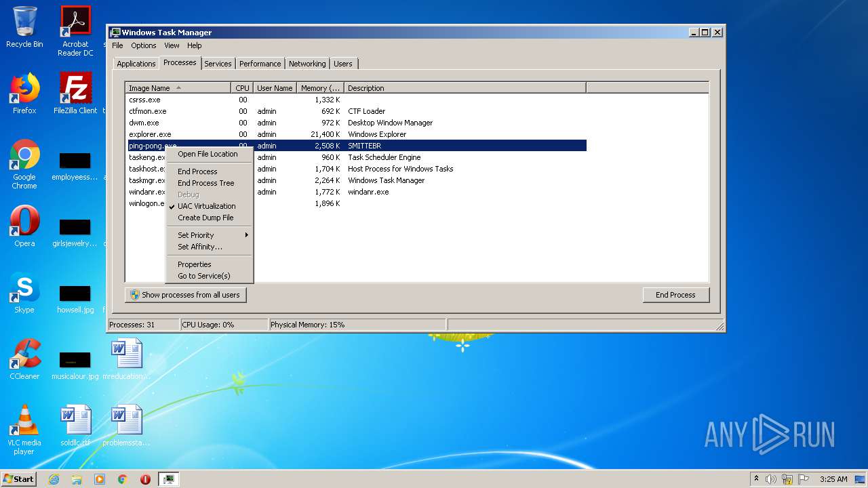Switch to the Users tab

tap(343, 64)
